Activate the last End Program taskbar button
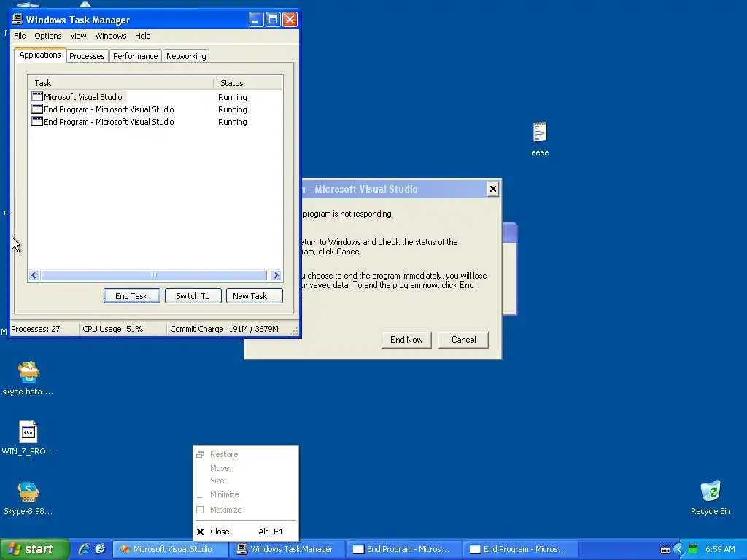Screen dimensions: 747x560 pos(521,549)
